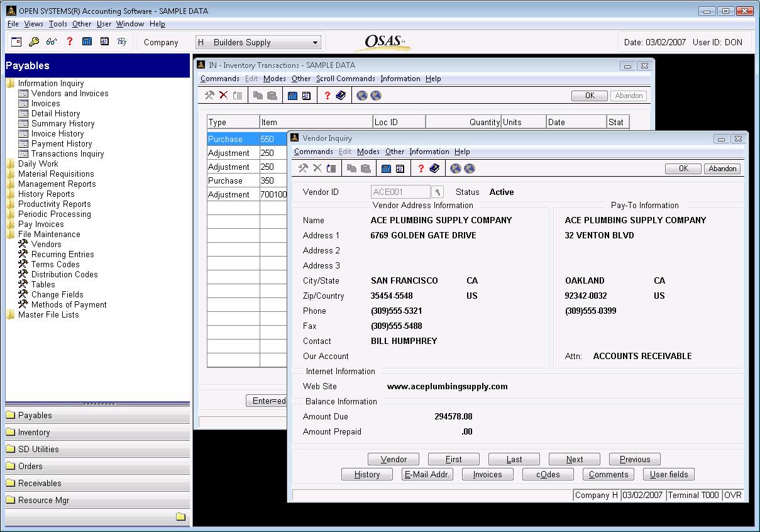This screenshot has width=760, height=532.
Task: Open calculator icon in main toolbar
Action: point(87,42)
